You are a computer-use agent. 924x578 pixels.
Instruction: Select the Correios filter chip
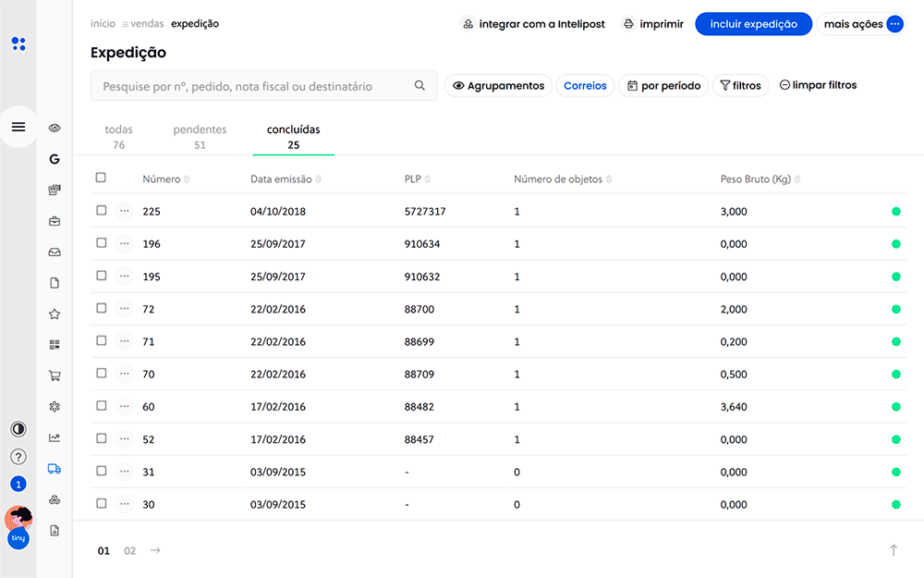[585, 85]
